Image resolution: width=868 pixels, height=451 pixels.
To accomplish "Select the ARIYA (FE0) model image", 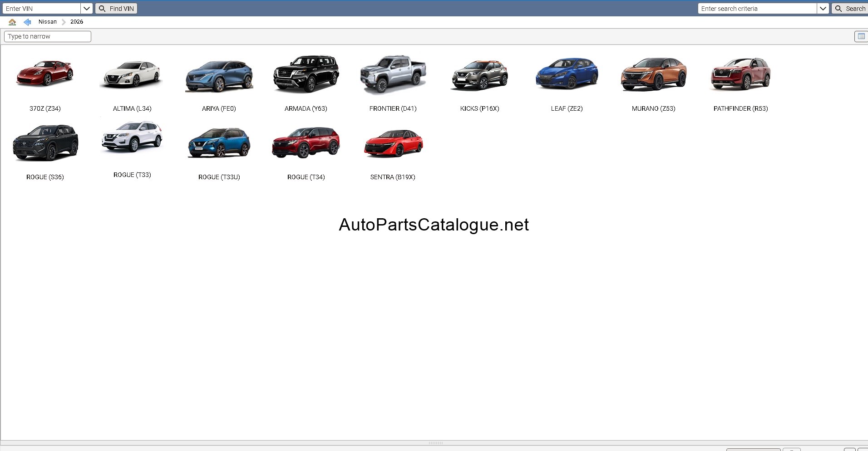I will (219, 76).
